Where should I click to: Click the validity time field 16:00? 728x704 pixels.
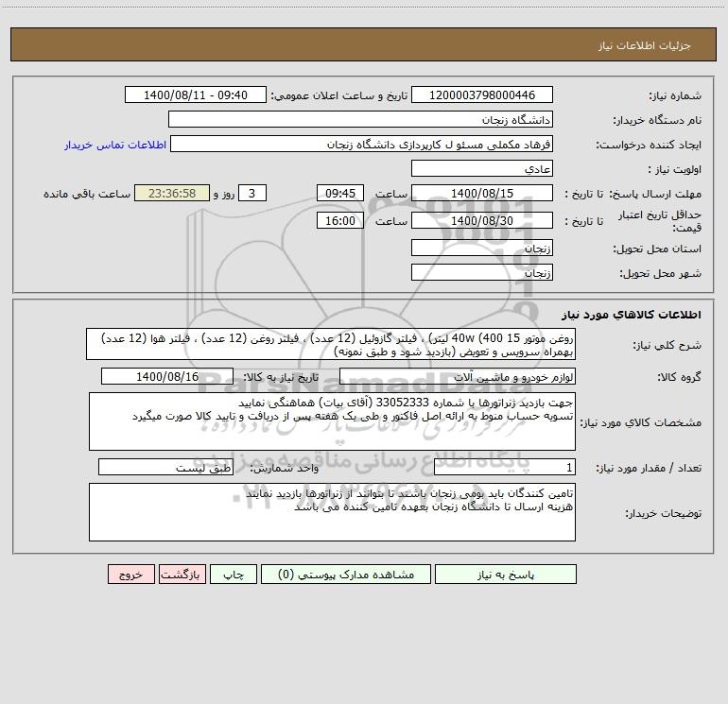point(339,220)
